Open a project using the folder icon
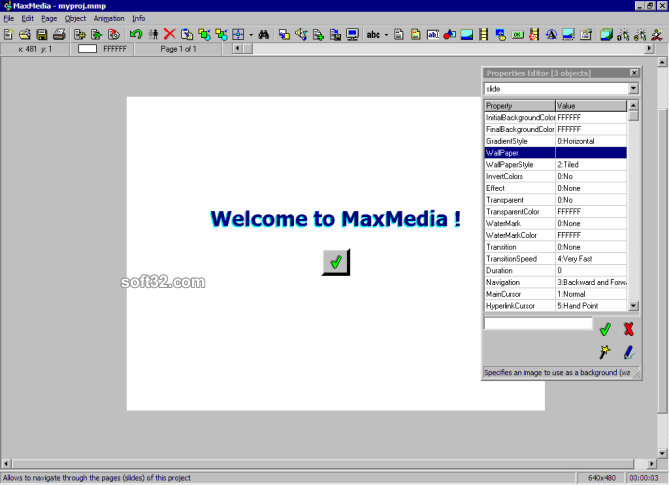Screen dimensions: 669x485 (25, 35)
